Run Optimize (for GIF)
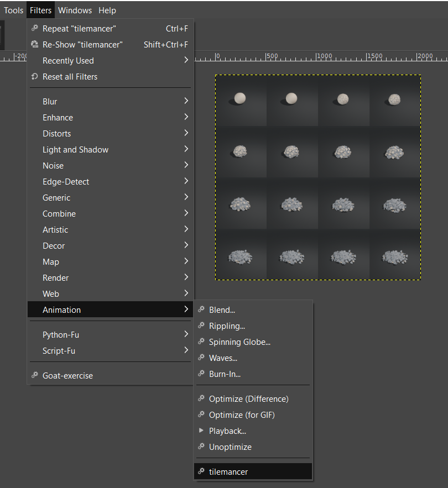448x488 pixels. click(x=240, y=414)
